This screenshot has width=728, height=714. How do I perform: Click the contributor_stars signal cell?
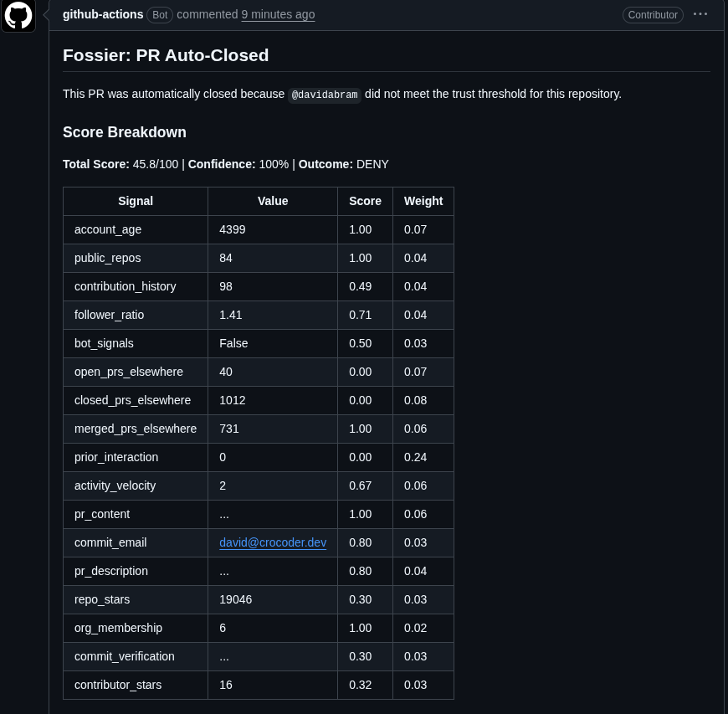[136, 685]
